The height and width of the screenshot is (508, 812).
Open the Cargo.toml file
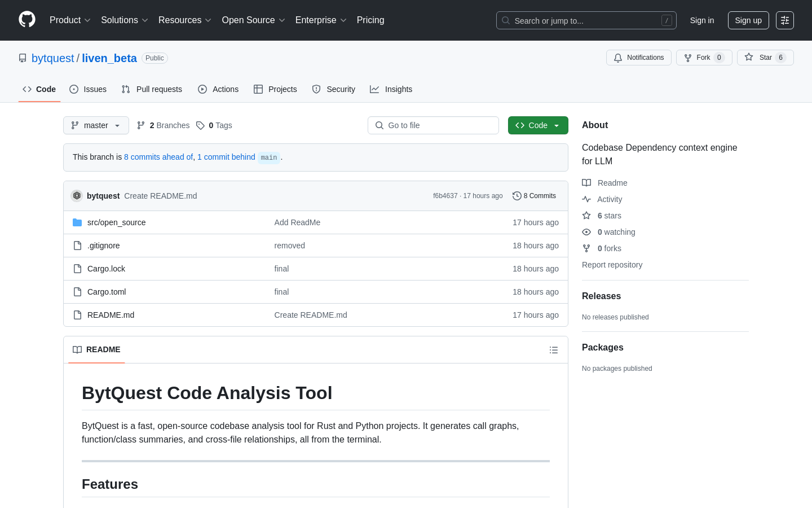[107, 292]
